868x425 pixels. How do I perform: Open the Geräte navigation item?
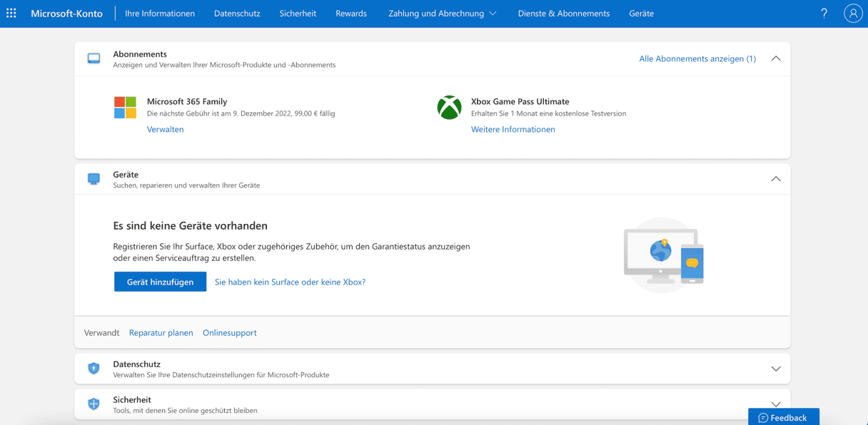(642, 14)
